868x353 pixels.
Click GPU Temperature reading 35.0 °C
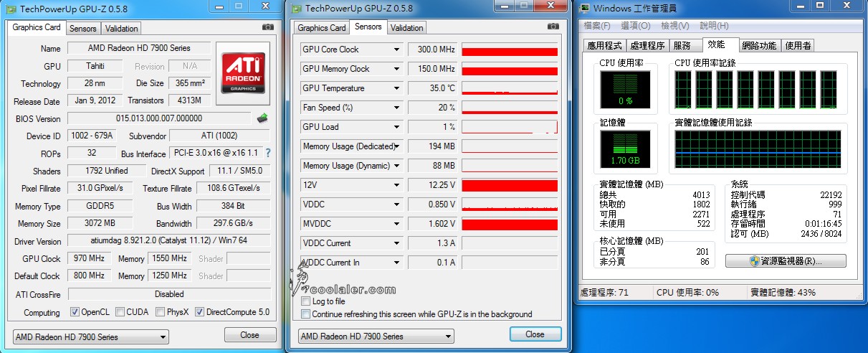pos(432,88)
